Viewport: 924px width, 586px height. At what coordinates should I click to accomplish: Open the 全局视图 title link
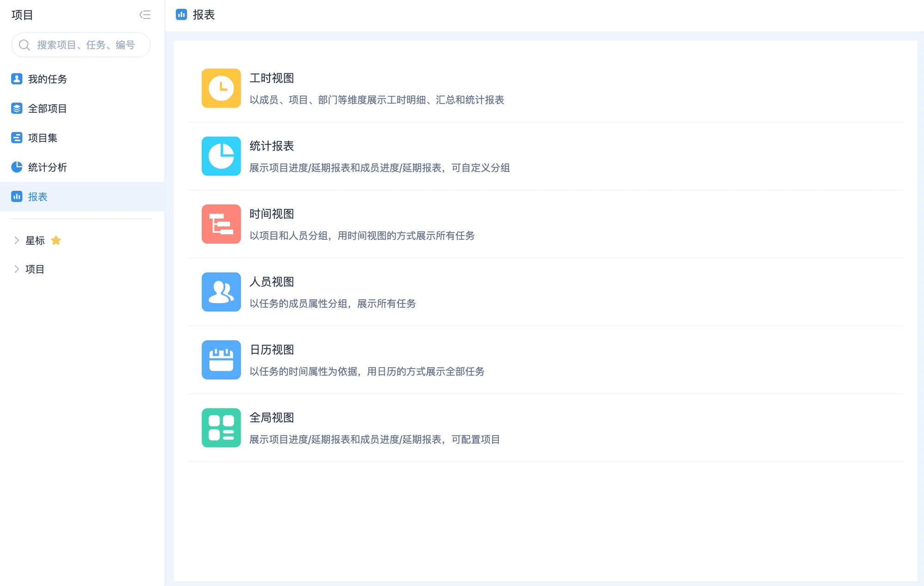[x=272, y=417]
